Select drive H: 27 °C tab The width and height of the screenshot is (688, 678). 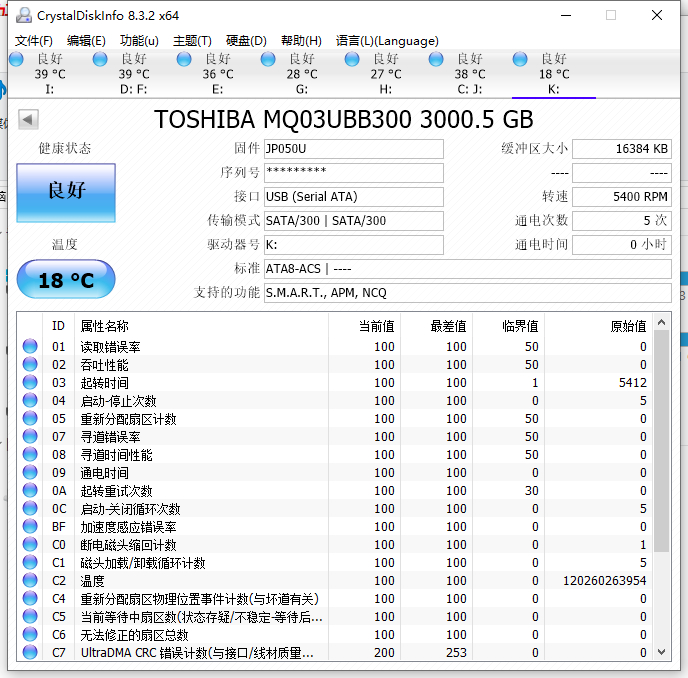pos(386,74)
